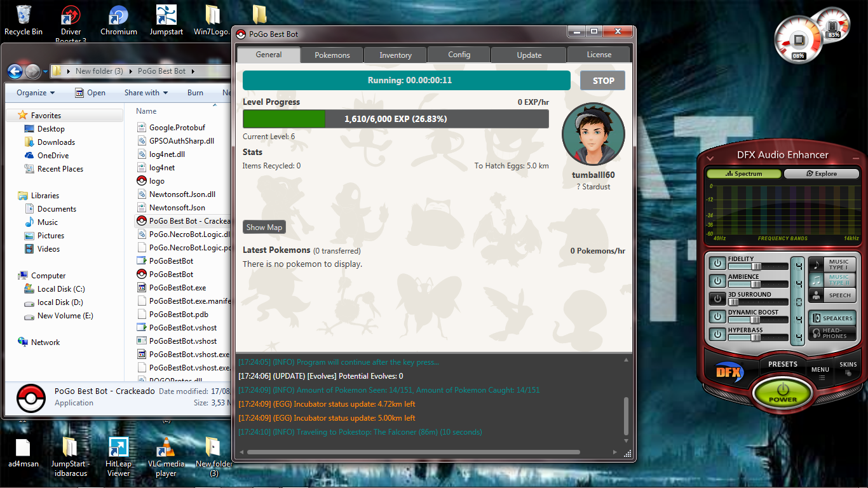Click the trainer avatar for tumballl60

coord(593,135)
